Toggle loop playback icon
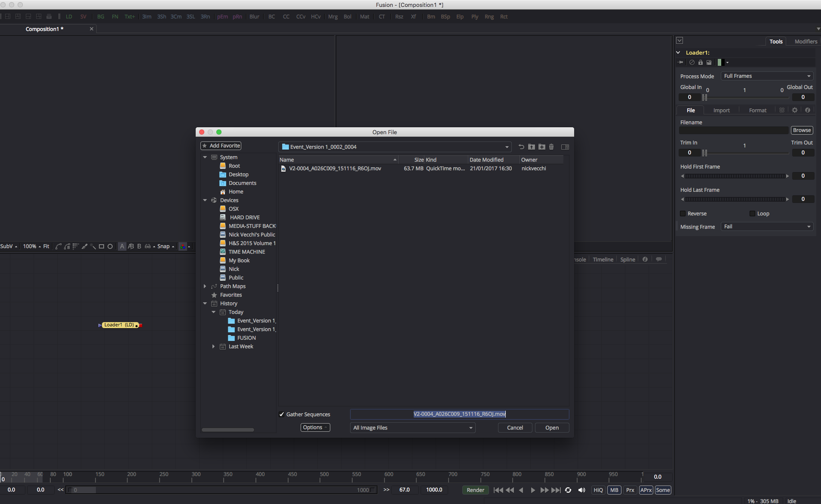821x504 pixels. 568,490
